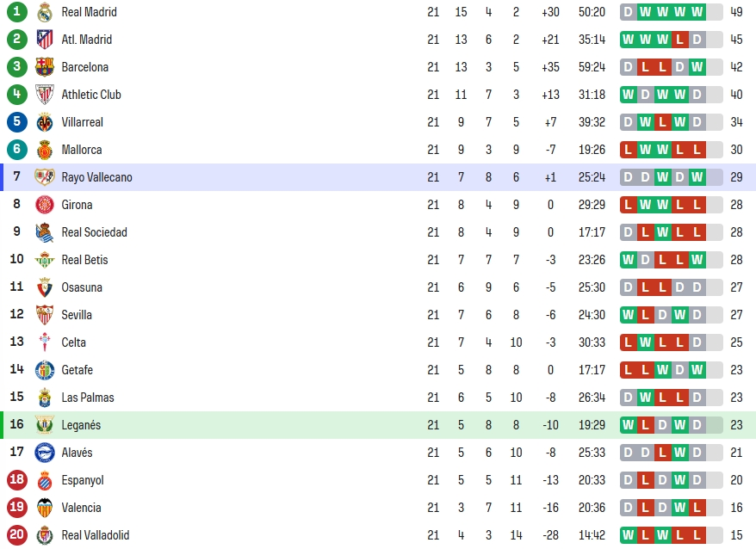Click the Leganés crest icon

[45, 424]
